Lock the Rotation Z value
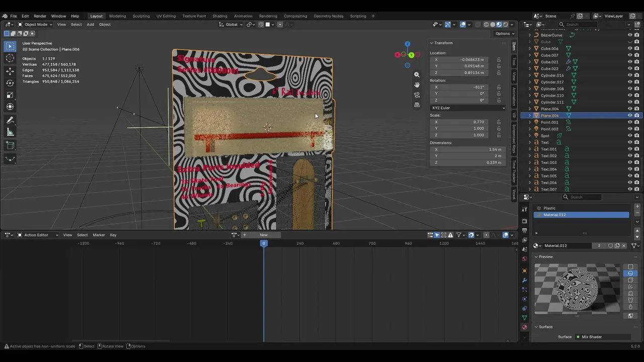 click(x=499, y=101)
